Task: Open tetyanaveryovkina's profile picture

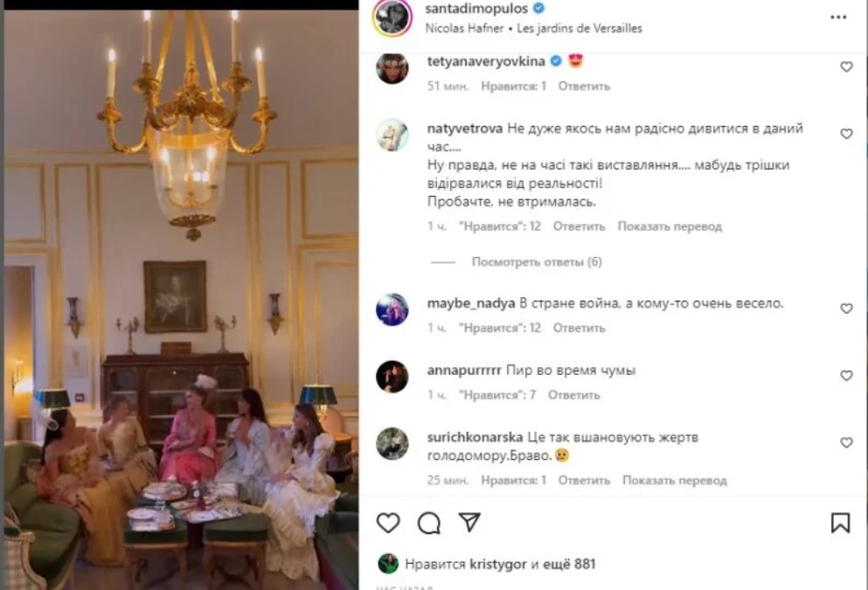Action: point(392,69)
